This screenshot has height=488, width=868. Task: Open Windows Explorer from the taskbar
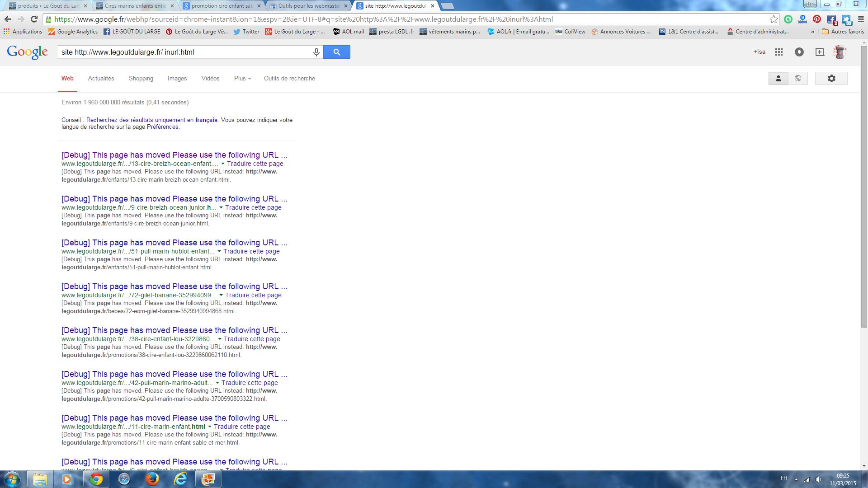click(40, 479)
